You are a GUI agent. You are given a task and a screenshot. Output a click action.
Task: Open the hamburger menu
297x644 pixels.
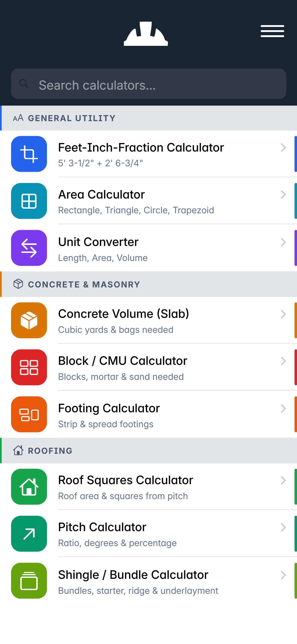click(272, 31)
